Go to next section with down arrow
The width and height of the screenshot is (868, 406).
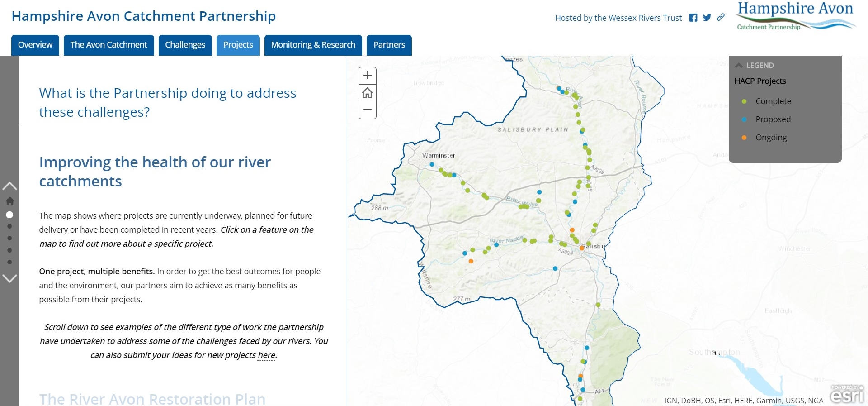(9, 278)
